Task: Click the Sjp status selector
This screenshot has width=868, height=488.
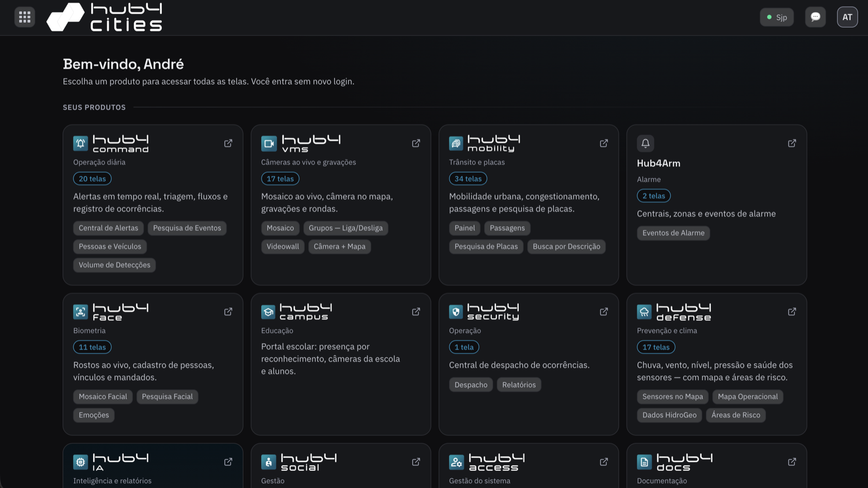Action: [x=777, y=17]
